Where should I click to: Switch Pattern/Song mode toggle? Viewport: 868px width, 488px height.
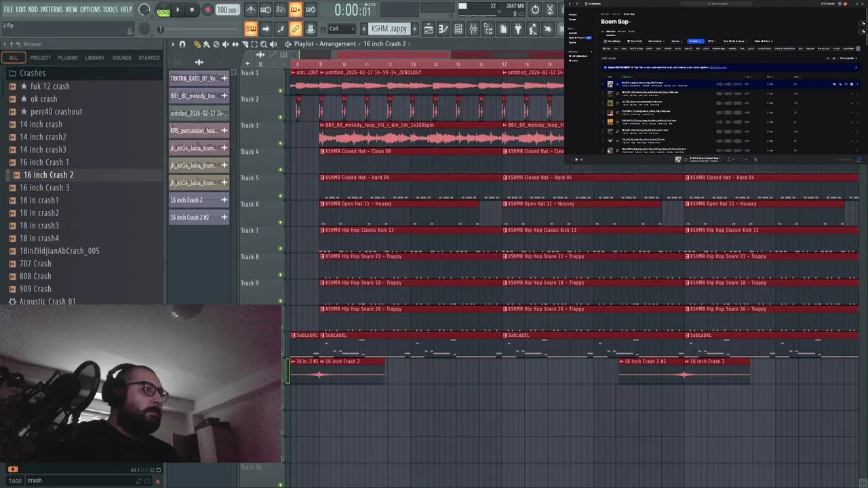(163, 10)
